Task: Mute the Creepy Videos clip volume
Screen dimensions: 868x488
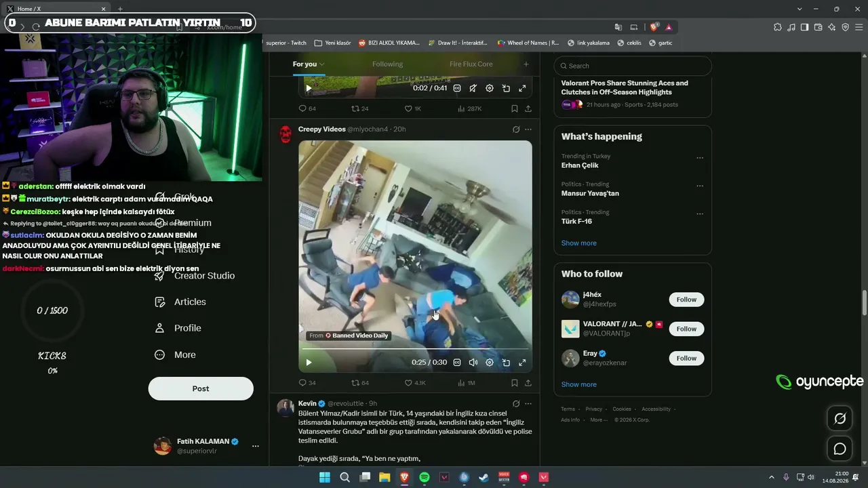Action: [x=473, y=363]
